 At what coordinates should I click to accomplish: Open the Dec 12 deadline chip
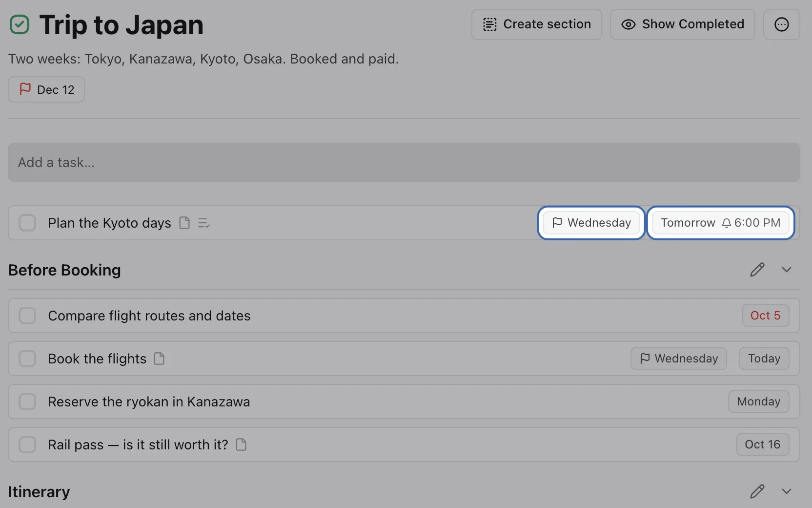coord(46,89)
